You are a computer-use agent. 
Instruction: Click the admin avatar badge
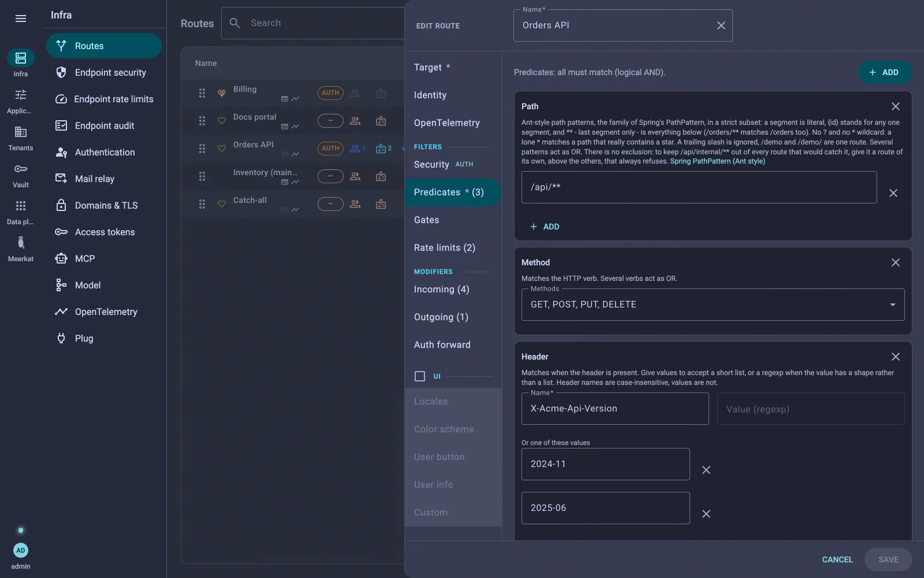[21, 550]
